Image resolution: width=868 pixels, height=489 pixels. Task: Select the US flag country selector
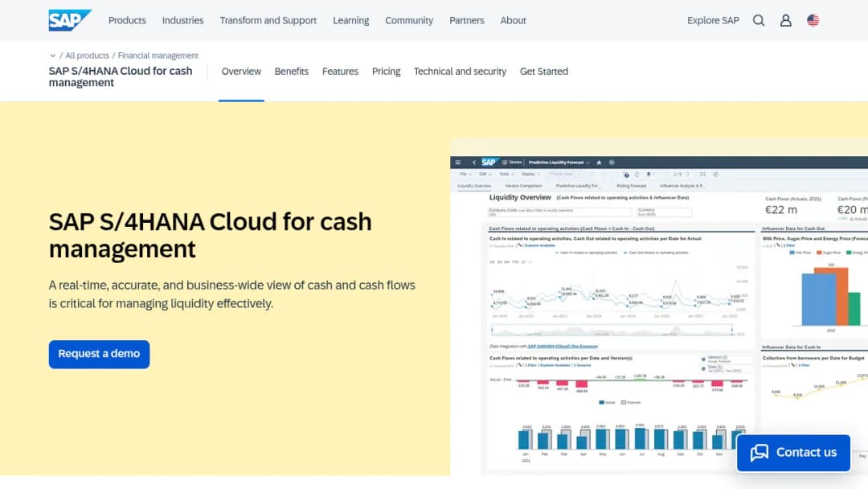pos(813,20)
